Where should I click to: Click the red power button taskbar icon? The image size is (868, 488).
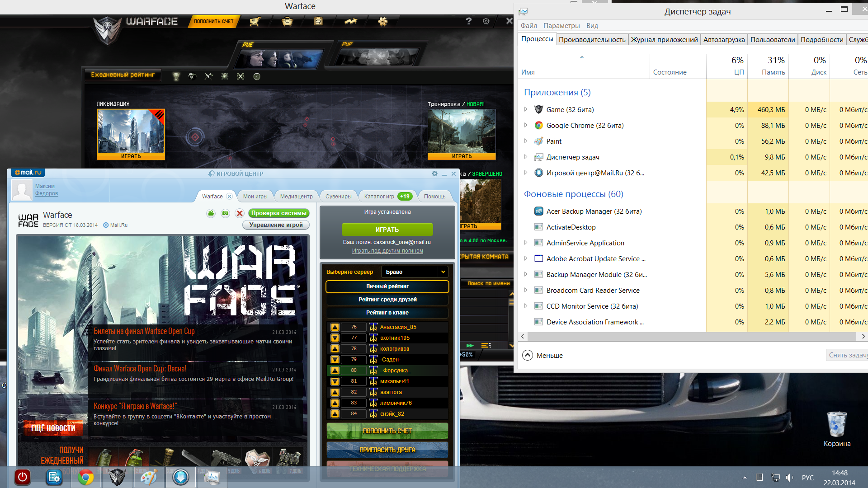tap(22, 477)
